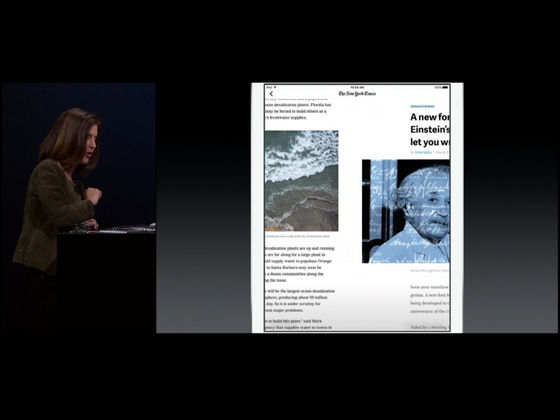The width and height of the screenshot is (560, 420).
Task: Tap the blue category label above the Einstein headline
Action: click(422, 106)
